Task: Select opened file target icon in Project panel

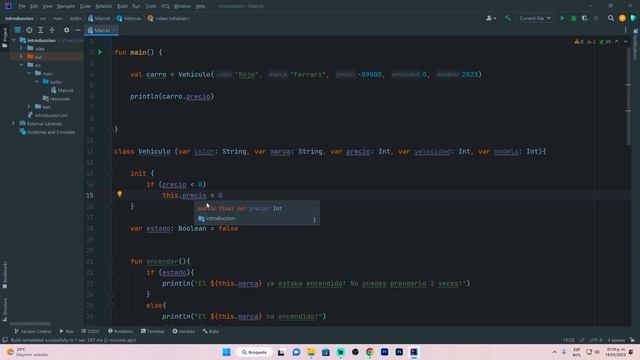Action: point(29,30)
